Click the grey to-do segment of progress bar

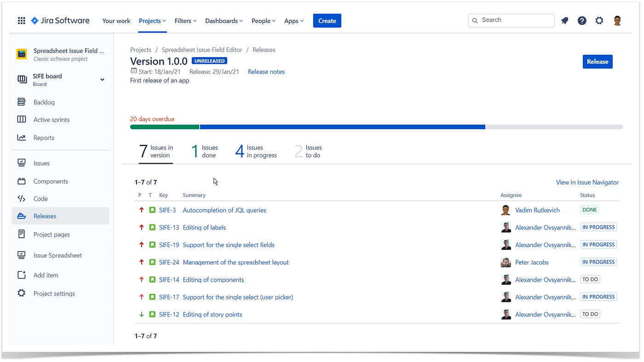(x=554, y=127)
